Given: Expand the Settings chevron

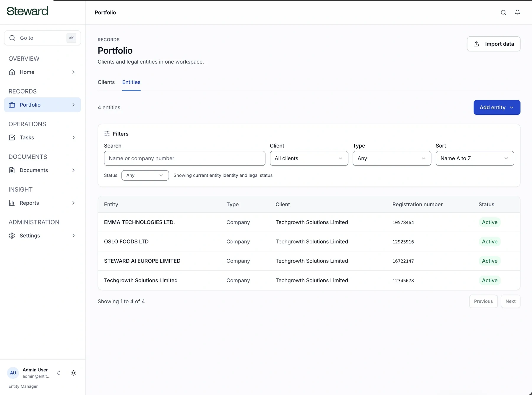Looking at the screenshot, I should point(74,236).
